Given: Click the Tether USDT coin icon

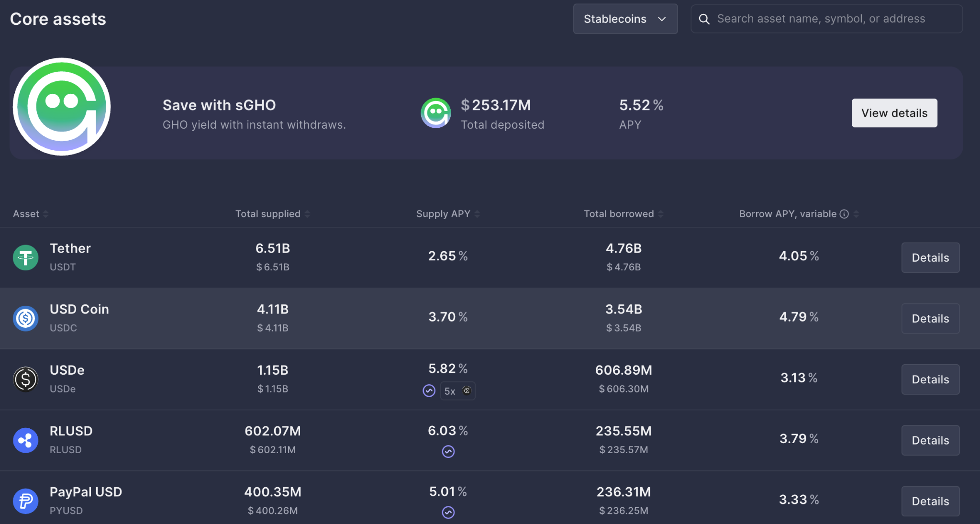Looking at the screenshot, I should click(x=25, y=257).
